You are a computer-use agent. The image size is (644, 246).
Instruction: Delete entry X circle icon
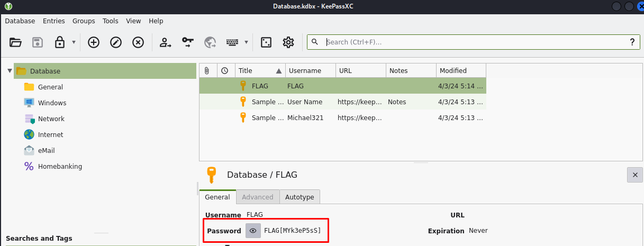coord(138,42)
